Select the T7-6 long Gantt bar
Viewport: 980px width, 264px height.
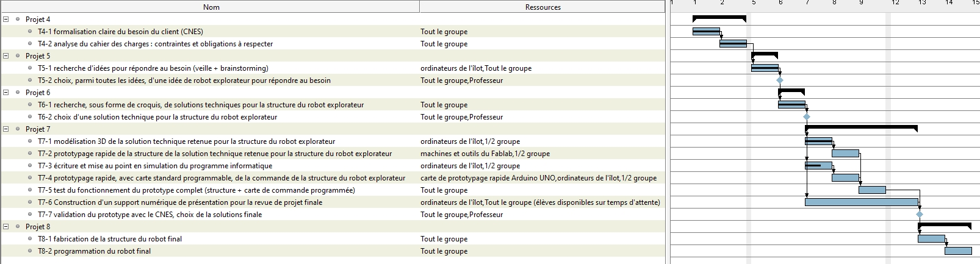(861, 202)
